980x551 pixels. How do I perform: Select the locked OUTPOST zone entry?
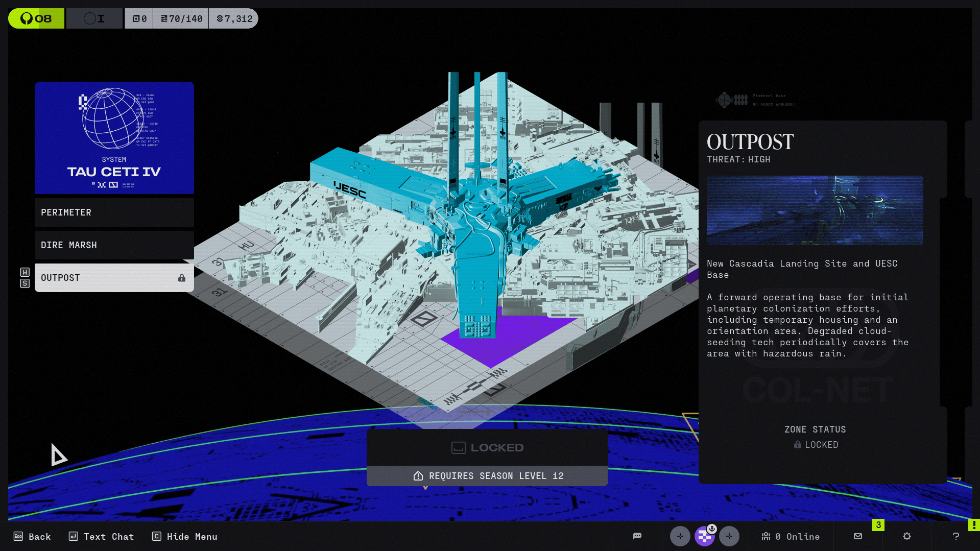click(x=114, y=278)
